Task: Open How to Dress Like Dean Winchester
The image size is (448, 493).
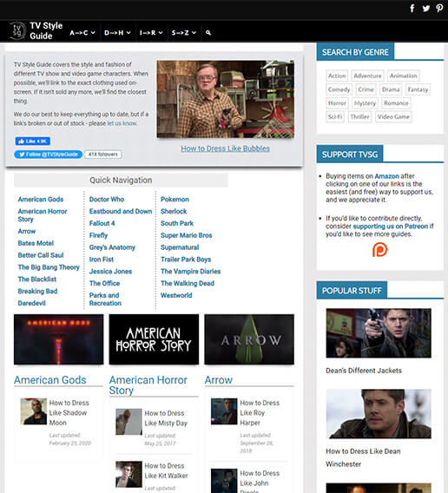Action: (x=363, y=457)
